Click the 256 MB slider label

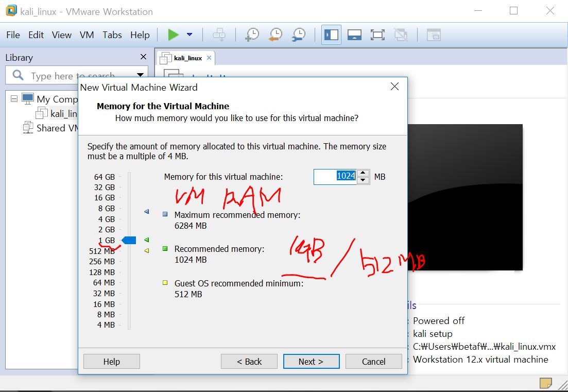pyautogui.click(x=102, y=261)
